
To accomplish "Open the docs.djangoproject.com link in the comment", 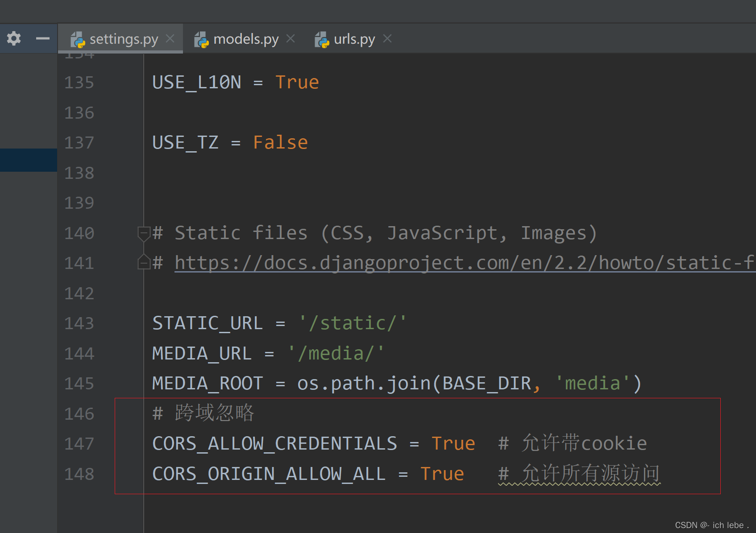I will pos(465,263).
